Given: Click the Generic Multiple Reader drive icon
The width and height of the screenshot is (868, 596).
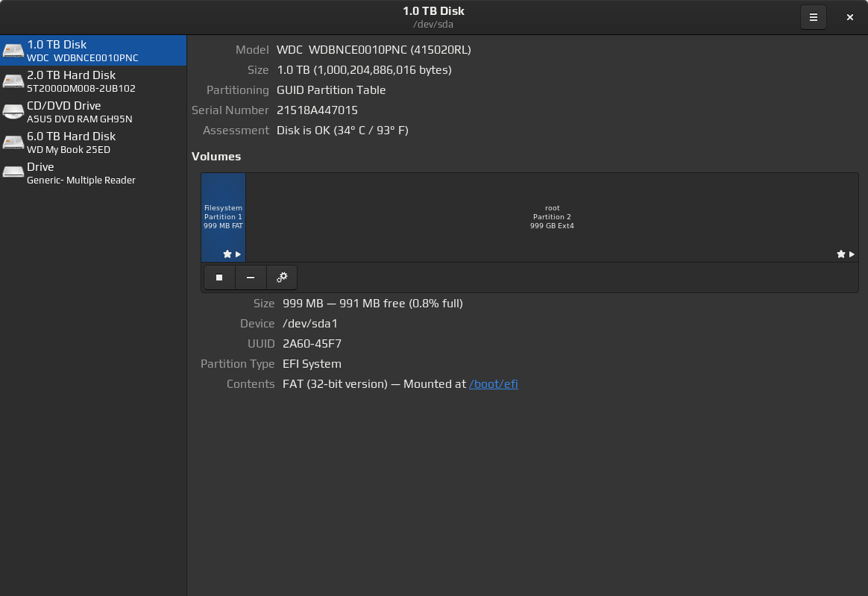Looking at the screenshot, I should [13, 173].
